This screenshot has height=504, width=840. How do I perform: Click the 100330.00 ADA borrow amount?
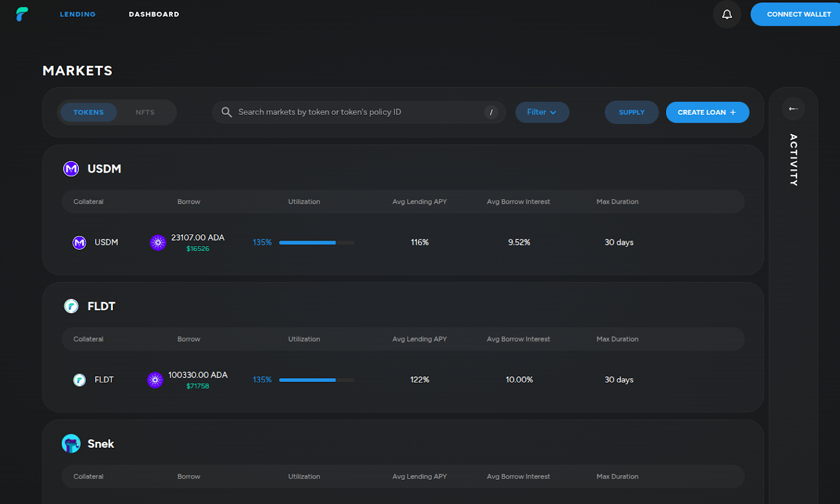(198, 375)
